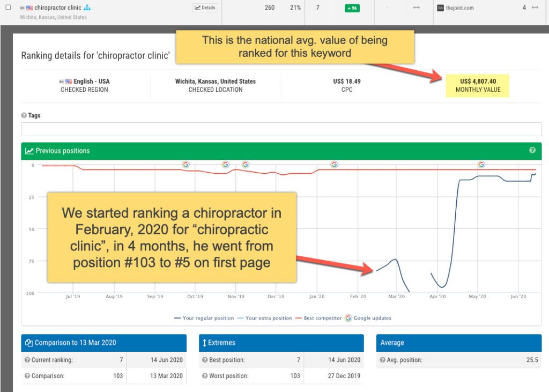
Task: Click the help icon beside 'Best position'
Action: [204, 360]
